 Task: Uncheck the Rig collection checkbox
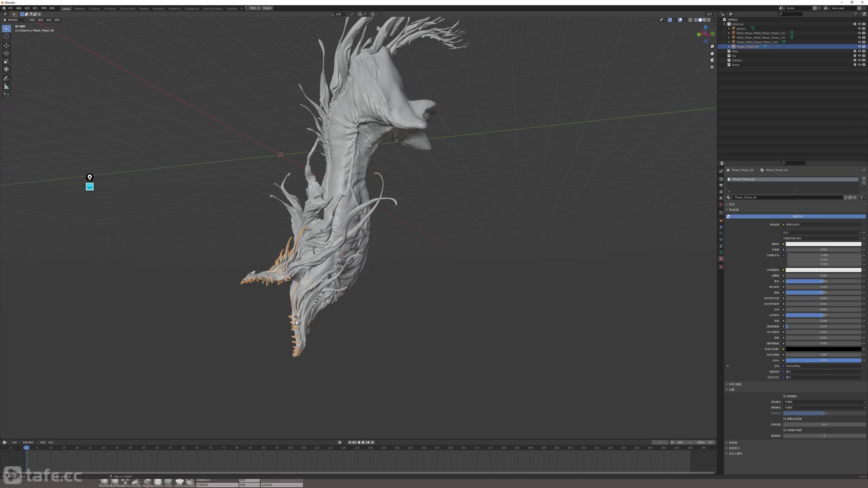click(x=855, y=56)
